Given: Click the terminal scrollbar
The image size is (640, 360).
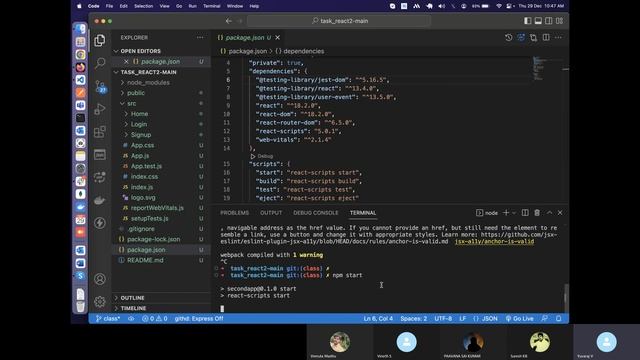Looking at the screenshot, I should (x=566, y=298).
